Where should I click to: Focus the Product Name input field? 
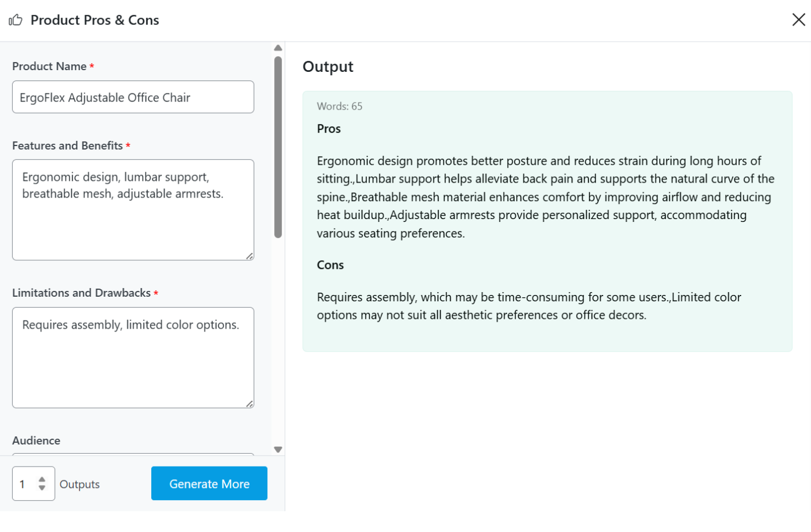point(133,97)
